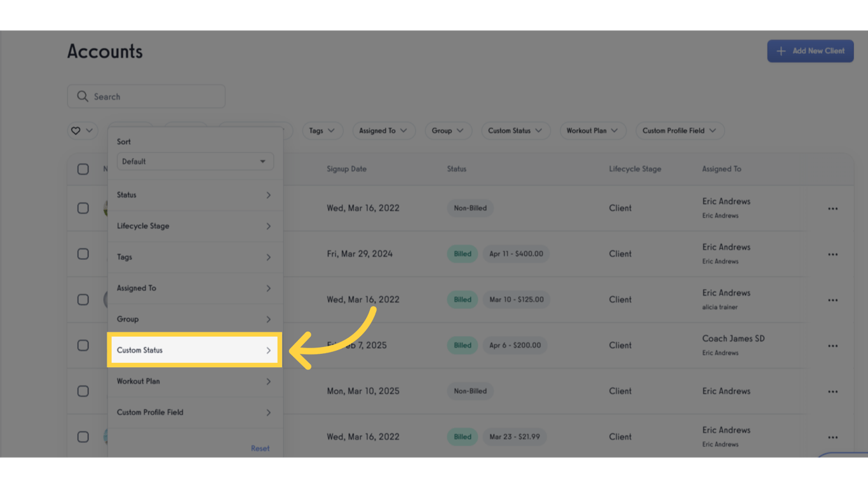Check the select-all checkbox in the table header
Viewport: 868px width, 488px height.
[x=83, y=169]
